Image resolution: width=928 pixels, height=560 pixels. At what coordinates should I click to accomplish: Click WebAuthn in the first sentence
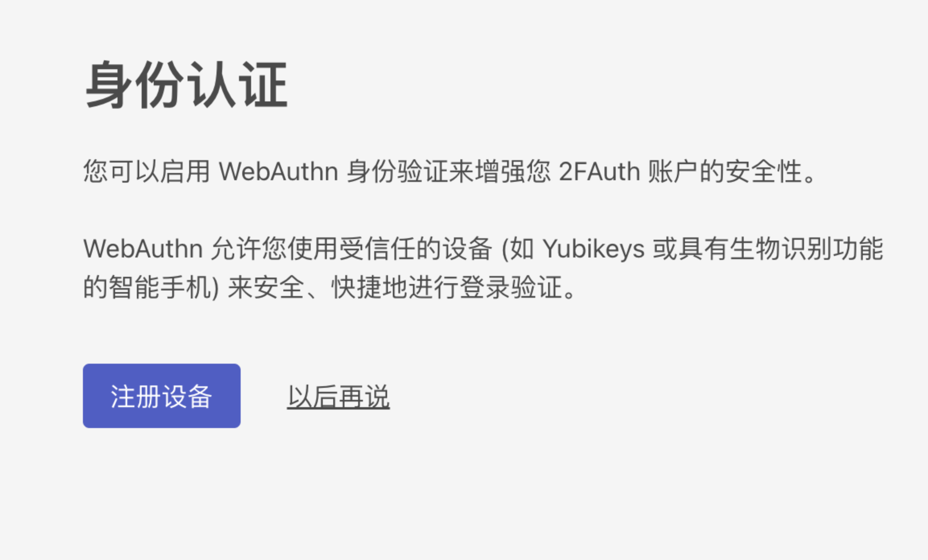click(278, 172)
